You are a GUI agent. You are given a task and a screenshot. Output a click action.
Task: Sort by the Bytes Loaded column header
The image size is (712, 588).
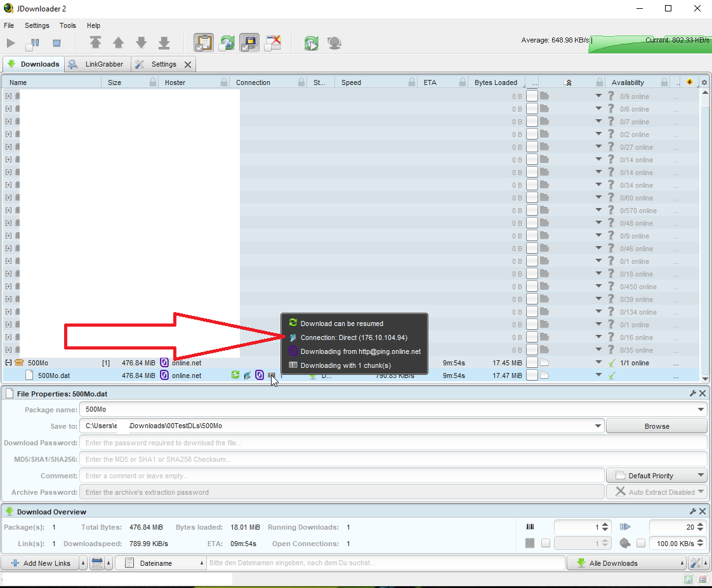(496, 82)
